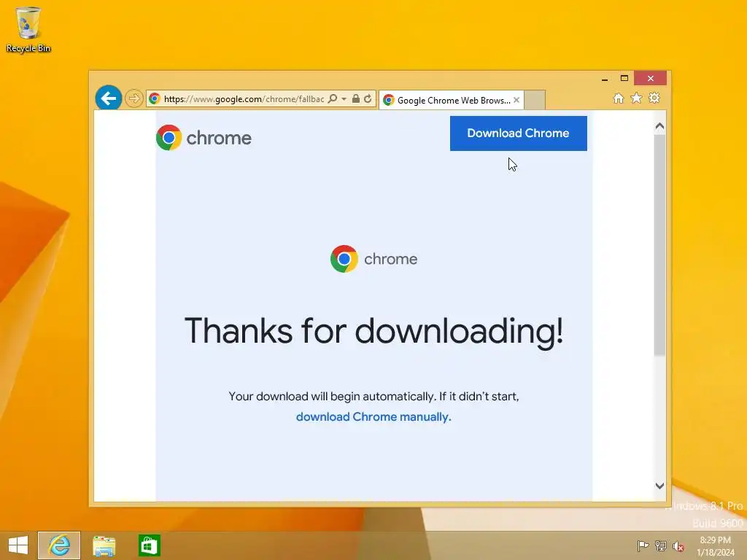Click the scrollbar up arrow
Viewport: 747px width, 560px height.
tap(659, 126)
